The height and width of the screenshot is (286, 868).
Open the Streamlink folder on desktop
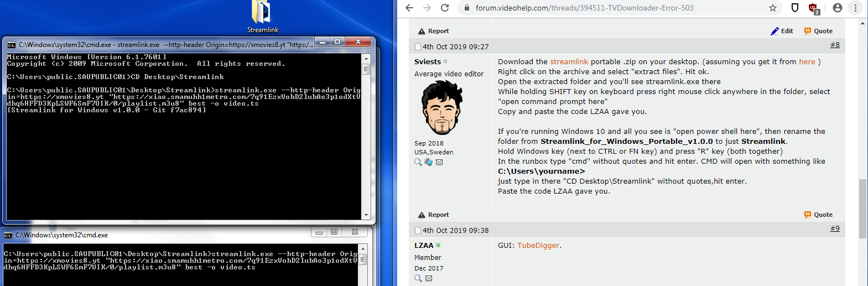262,17
